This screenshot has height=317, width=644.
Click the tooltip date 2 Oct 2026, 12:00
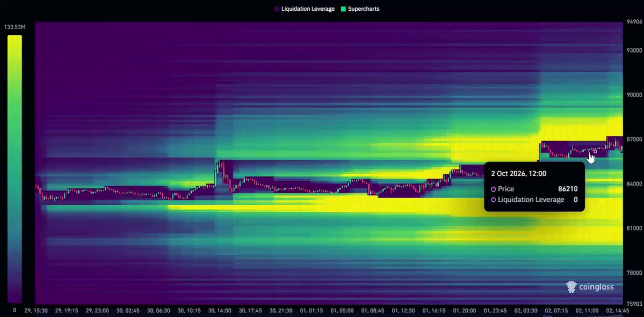518,173
